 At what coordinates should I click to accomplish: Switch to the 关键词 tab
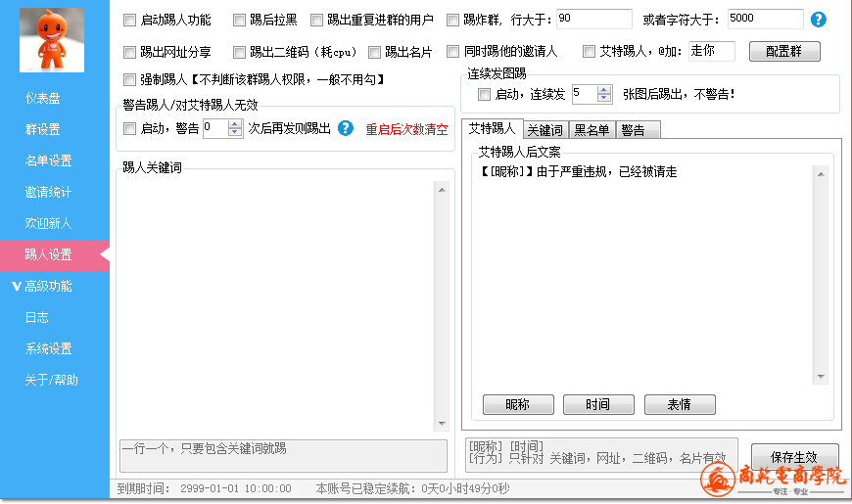click(544, 130)
